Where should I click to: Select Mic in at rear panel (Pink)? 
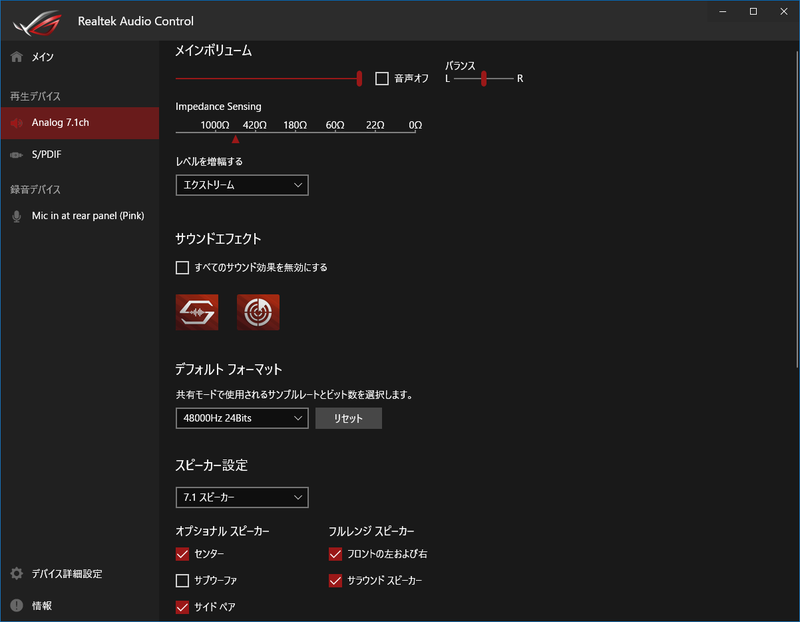[88, 216]
